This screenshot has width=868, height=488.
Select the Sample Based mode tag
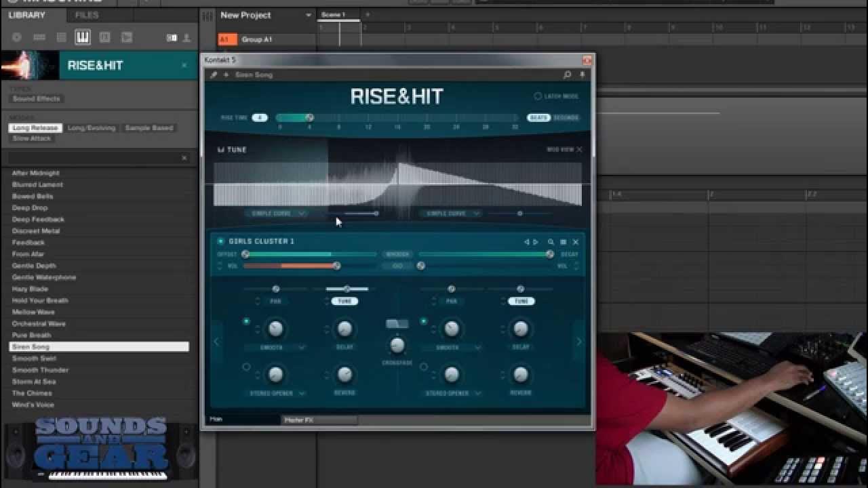point(149,128)
